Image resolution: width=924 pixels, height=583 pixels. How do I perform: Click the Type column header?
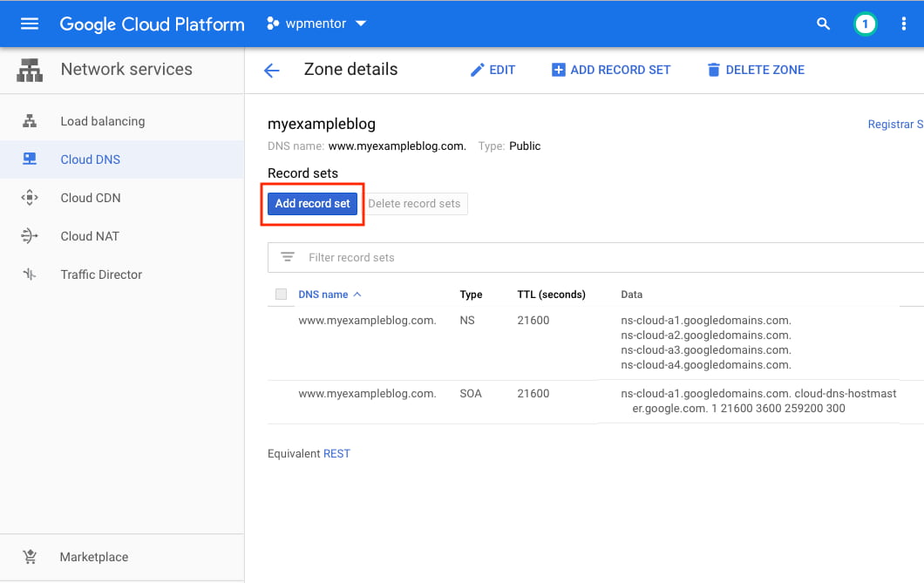click(471, 295)
